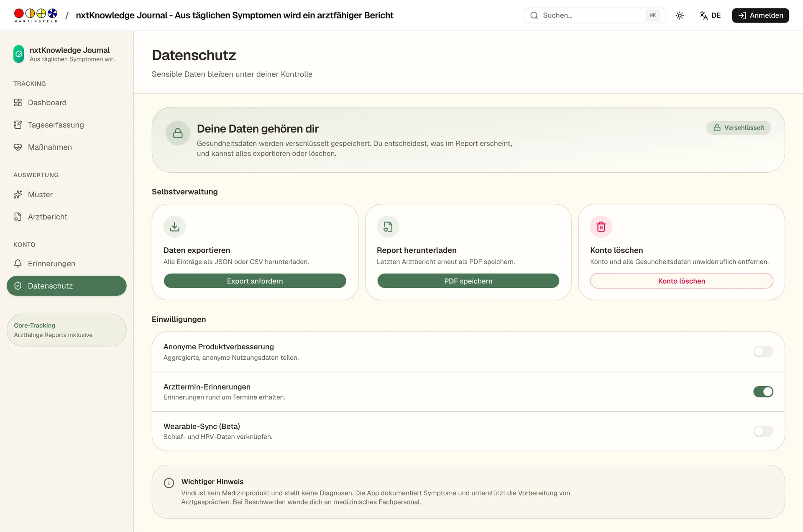Click Export anfordern button
This screenshot has width=803, height=532.
pyautogui.click(x=255, y=281)
